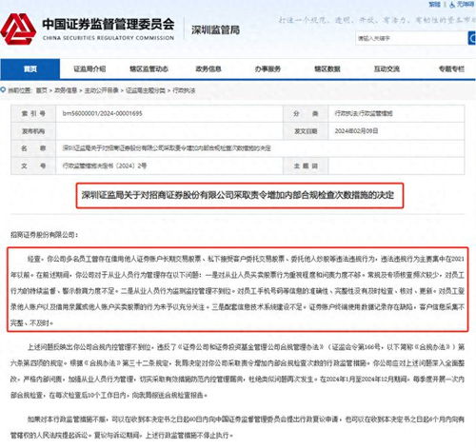Click the 中国证券监督管理委员会 site title
The image size is (476, 448).
(x=108, y=24)
